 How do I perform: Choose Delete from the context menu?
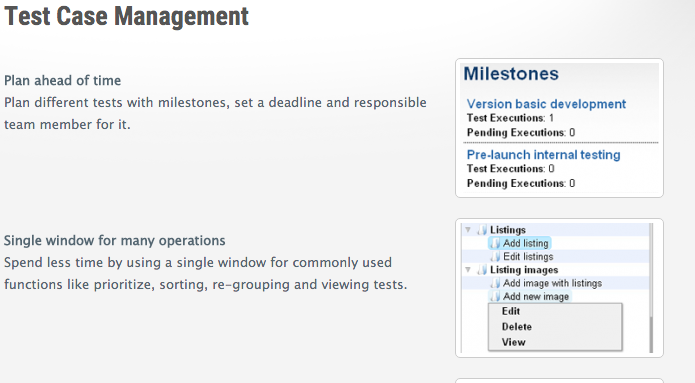[x=516, y=327]
